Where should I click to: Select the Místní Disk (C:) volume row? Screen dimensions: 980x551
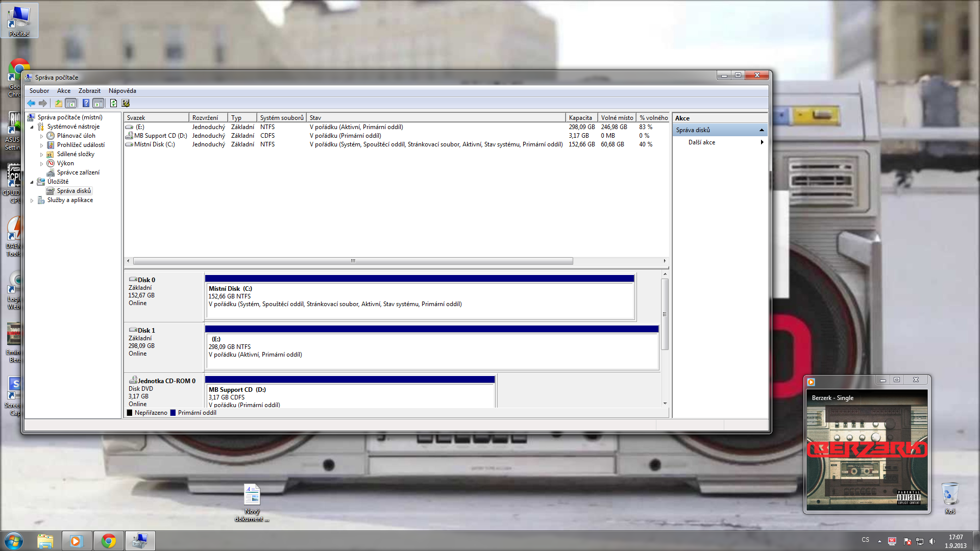click(396, 144)
